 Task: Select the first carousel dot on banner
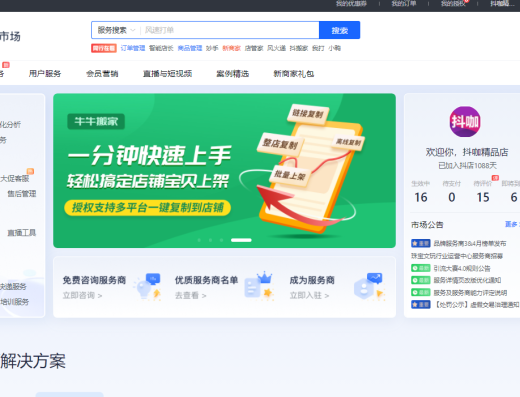pyautogui.click(x=199, y=240)
